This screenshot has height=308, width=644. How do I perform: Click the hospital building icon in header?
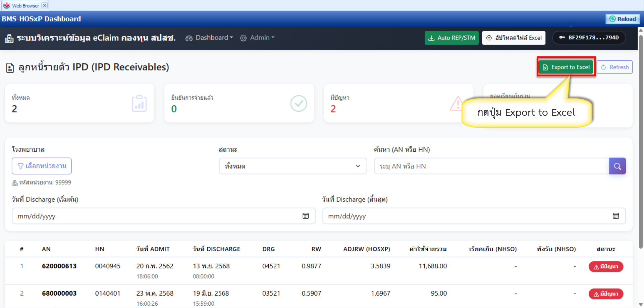(9, 39)
